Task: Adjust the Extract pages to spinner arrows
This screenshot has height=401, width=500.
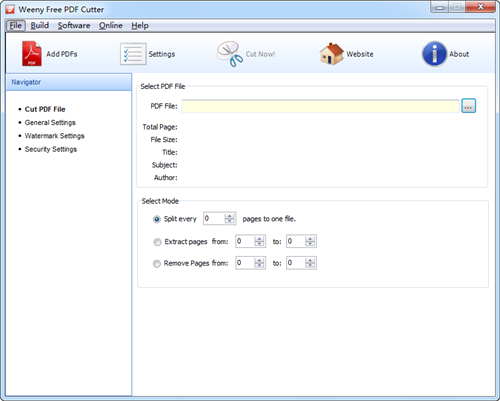Action: 310,241
